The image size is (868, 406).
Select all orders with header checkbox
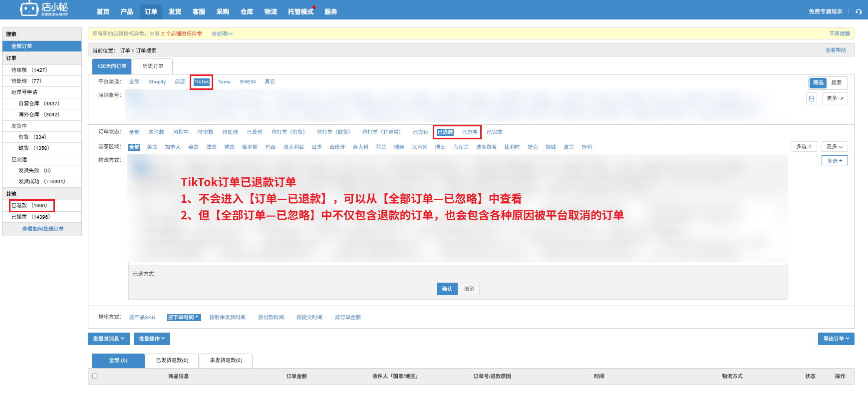point(95,376)
